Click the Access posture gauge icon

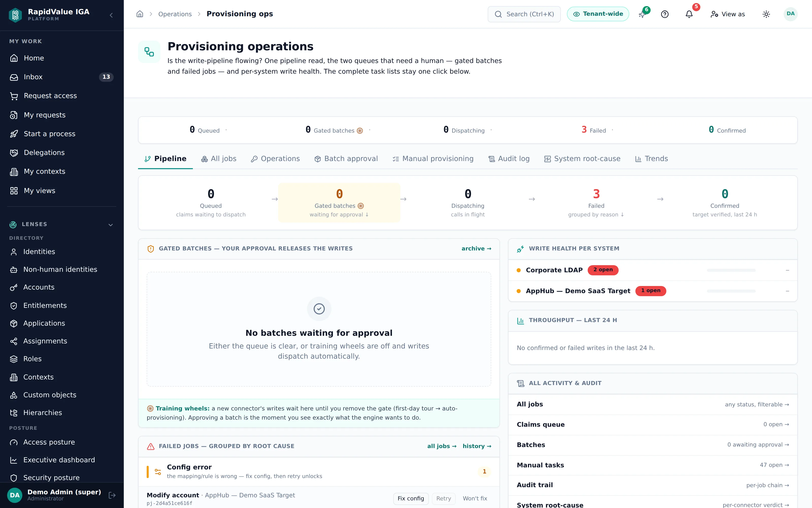(13, 442)
